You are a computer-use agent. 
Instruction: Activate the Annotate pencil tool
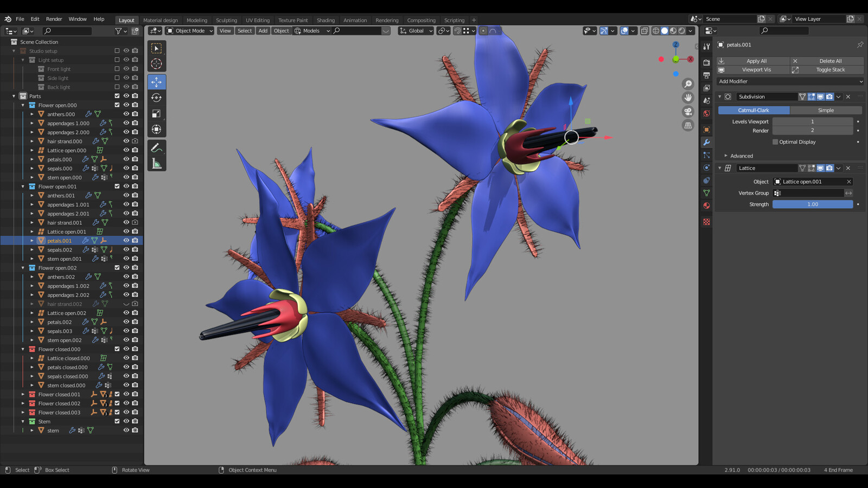(x=156, y=148)
